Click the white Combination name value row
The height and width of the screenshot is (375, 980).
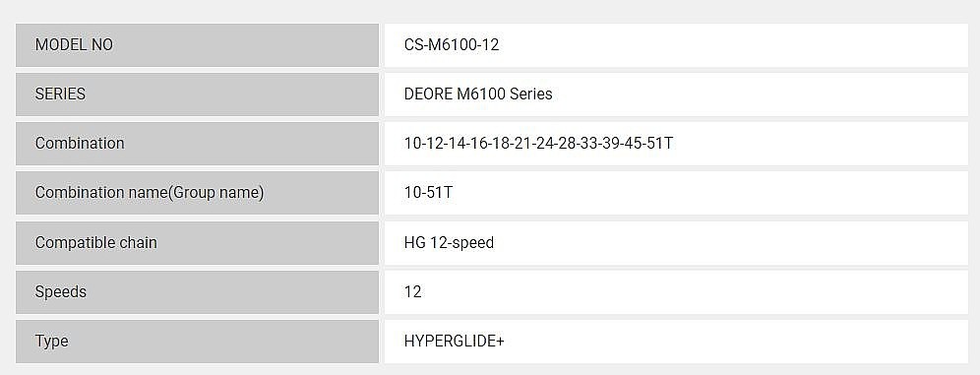[676, 193]
